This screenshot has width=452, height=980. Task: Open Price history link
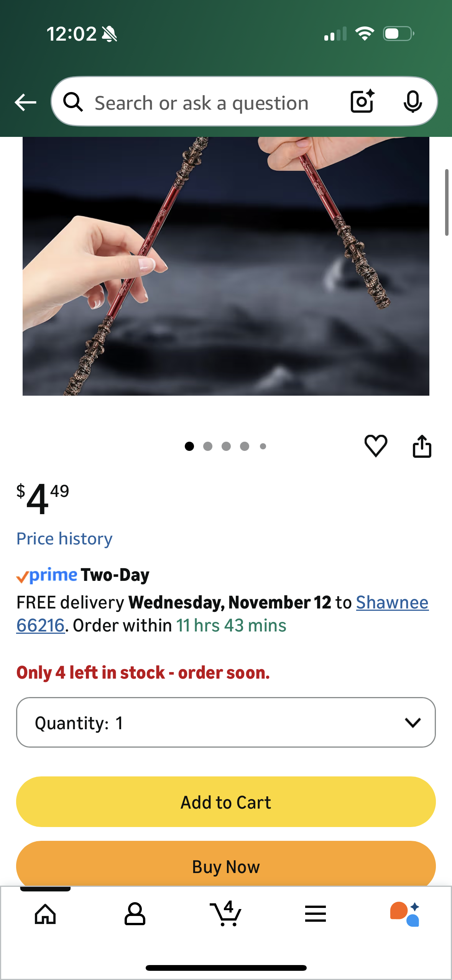coord(64,539)
